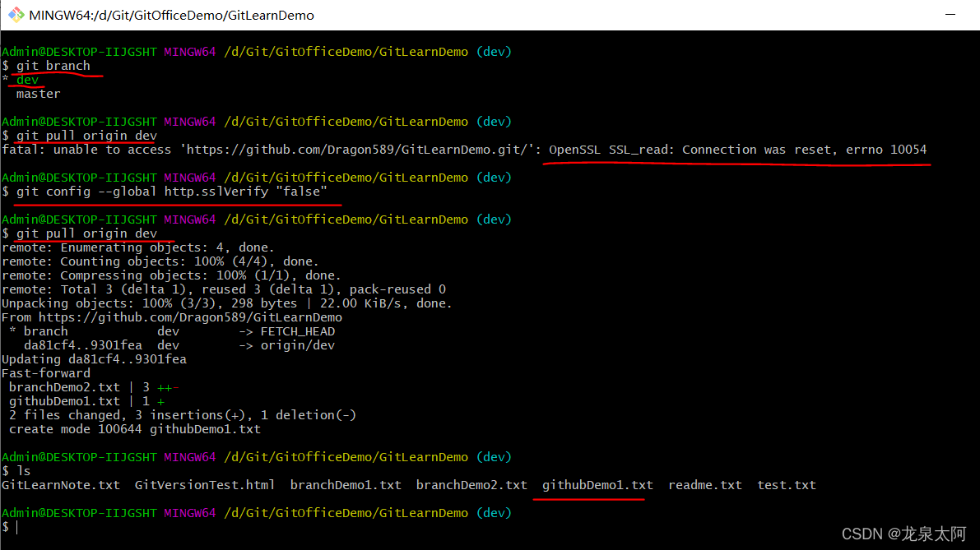The image size is (980, 550).
Task: Click the 'master' branch entry
Action: click(38, 94)
